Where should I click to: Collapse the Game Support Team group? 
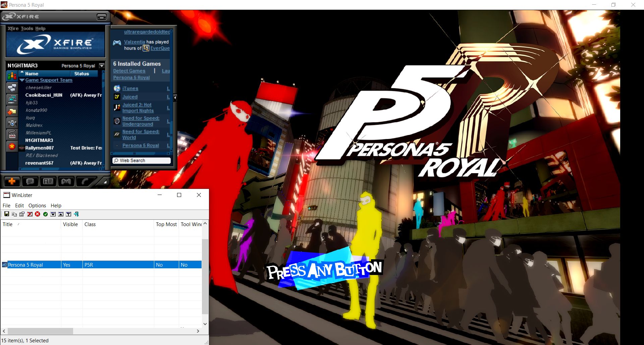coord(22,80)
